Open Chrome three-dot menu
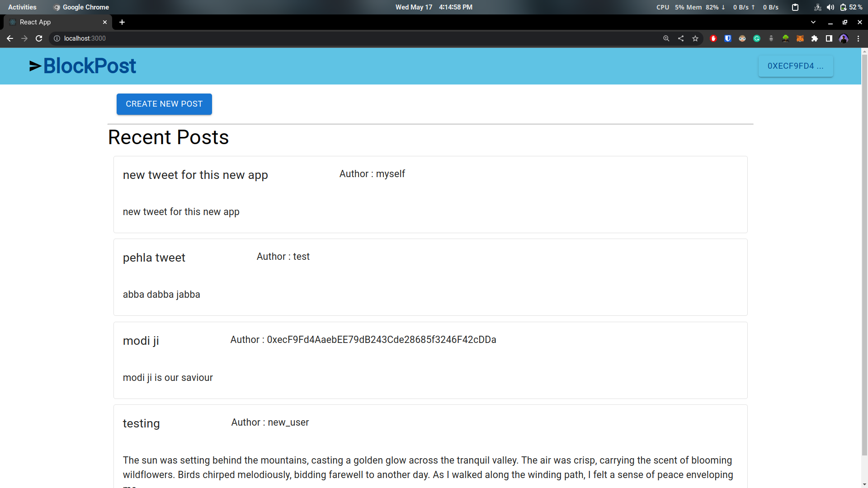 click(x=858, y=39)
